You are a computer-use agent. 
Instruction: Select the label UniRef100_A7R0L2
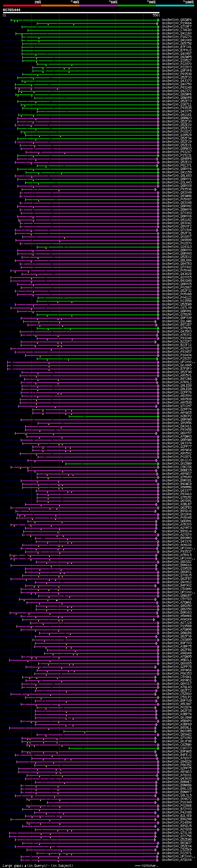(x=177, y=382)
